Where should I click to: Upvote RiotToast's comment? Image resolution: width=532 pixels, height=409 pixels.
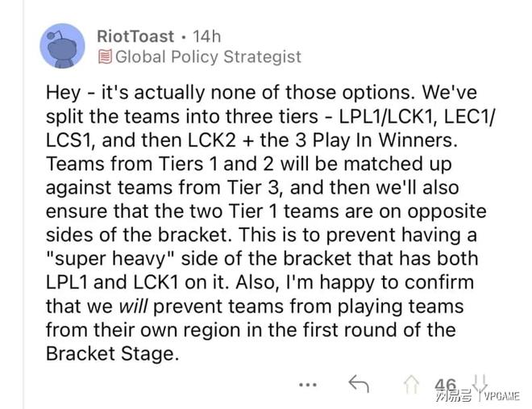tap(411, 384)
